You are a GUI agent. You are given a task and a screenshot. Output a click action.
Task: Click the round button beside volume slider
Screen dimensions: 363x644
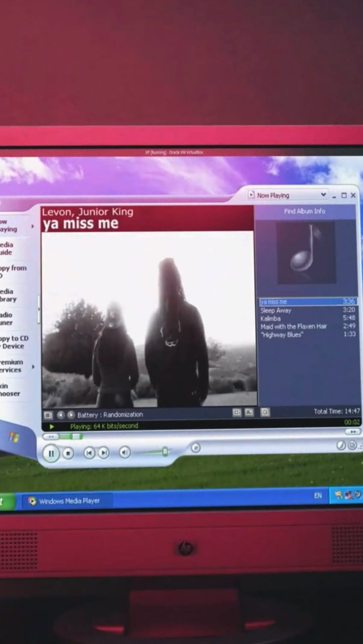[x=196, y=448]
